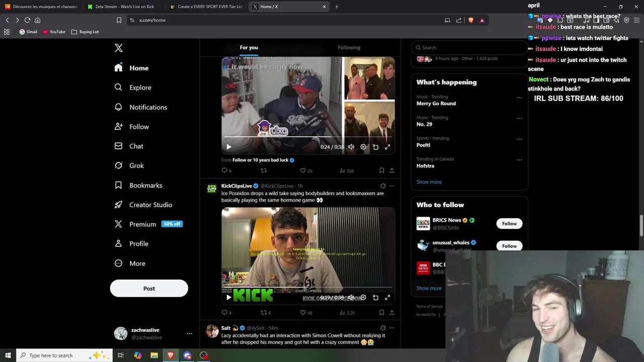Open File Explorer from the taskbar
The image size is (644, 362).
pyautogui.click(x=154, y=355)
